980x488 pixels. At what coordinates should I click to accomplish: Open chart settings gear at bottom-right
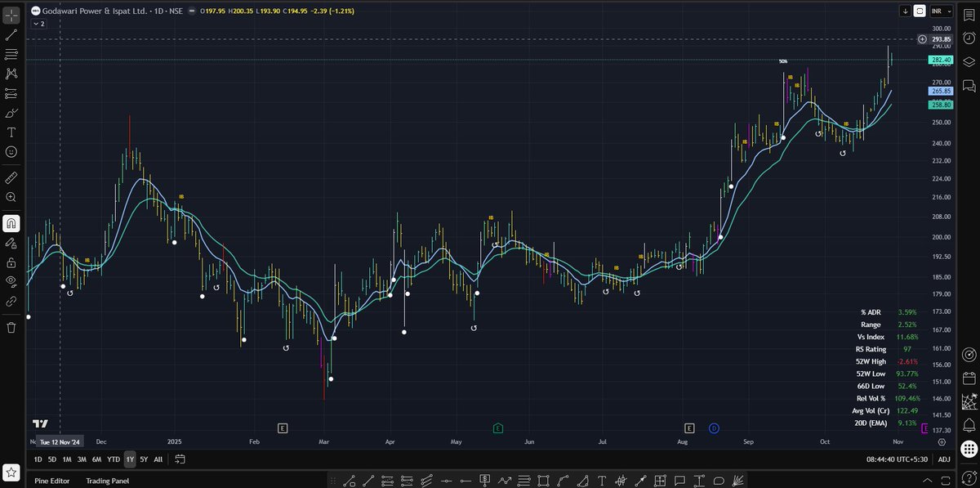pyautogui.click(x=942, y=441)
